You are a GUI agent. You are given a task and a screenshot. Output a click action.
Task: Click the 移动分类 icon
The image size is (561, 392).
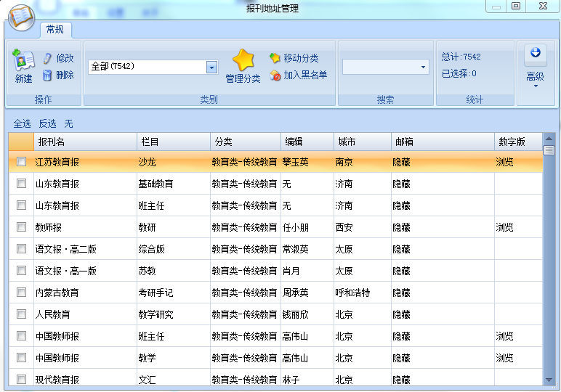[x=275, y=58]
